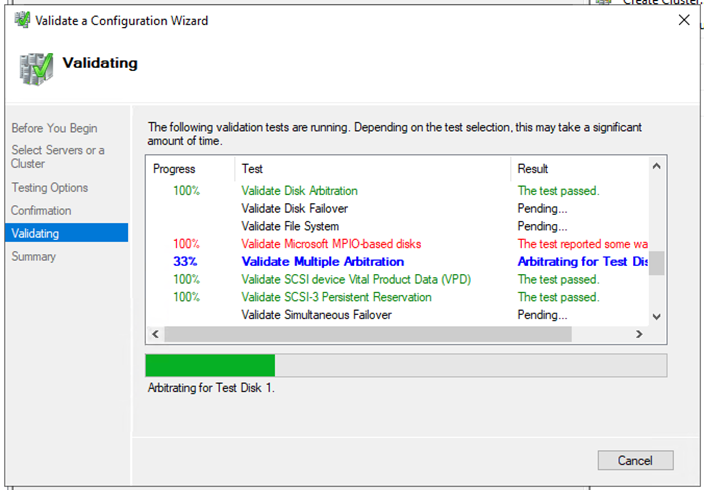Click 'The test passed.' for SCSI-3 Persistent Reservation

pos(559,297)
